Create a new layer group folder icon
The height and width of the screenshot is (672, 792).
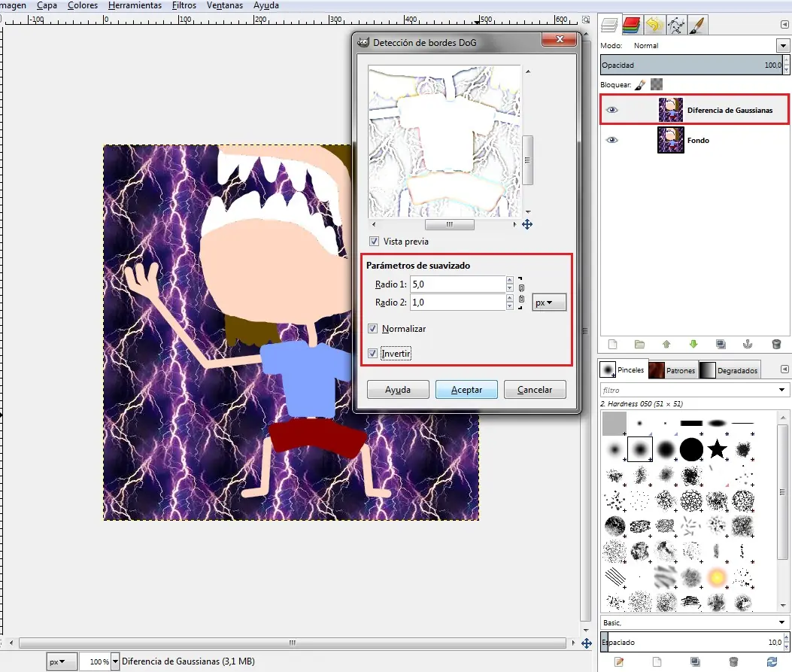click(639, 345)
